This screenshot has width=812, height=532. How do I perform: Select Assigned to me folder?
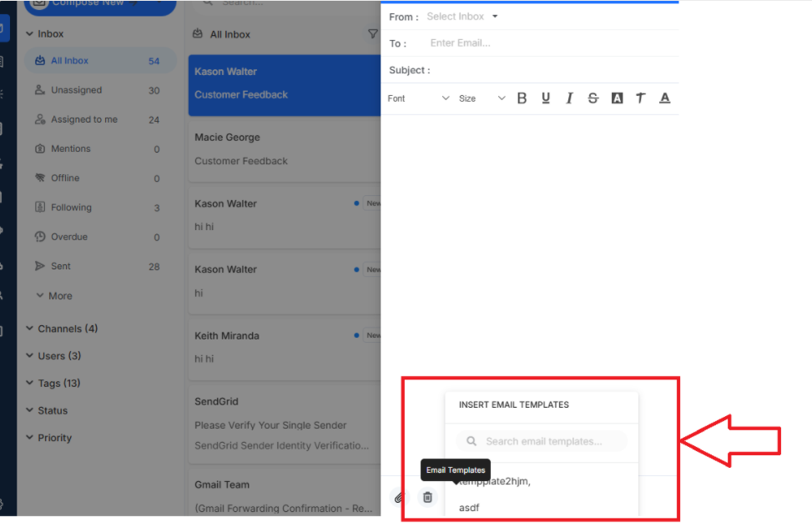coord(100,119)
